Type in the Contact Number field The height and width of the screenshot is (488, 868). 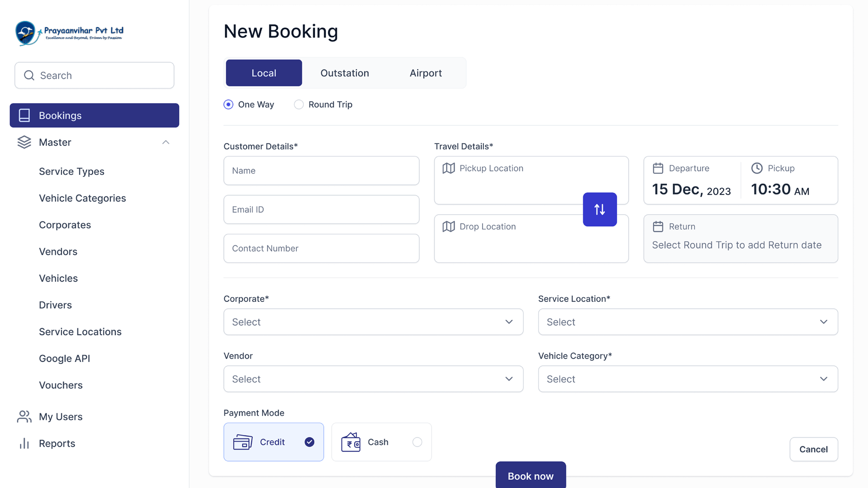[x=321, y=248]
